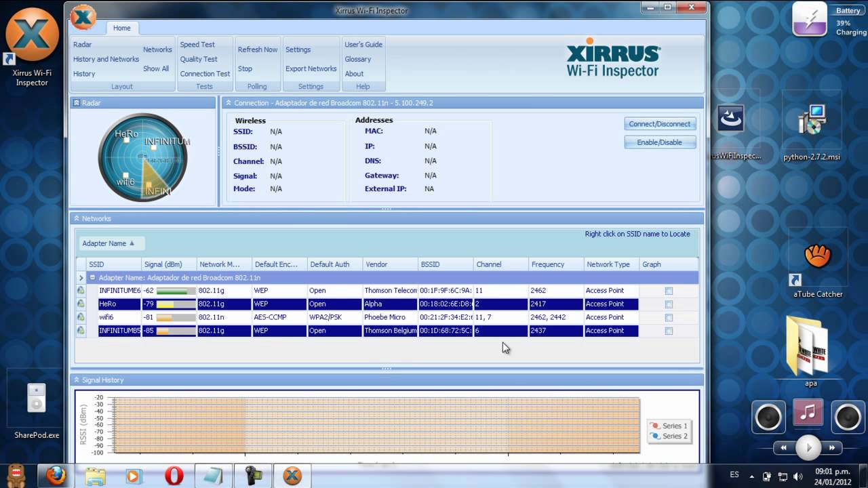Click Export Networks
This screenshot has height=488, width=868.
point(311,68)
